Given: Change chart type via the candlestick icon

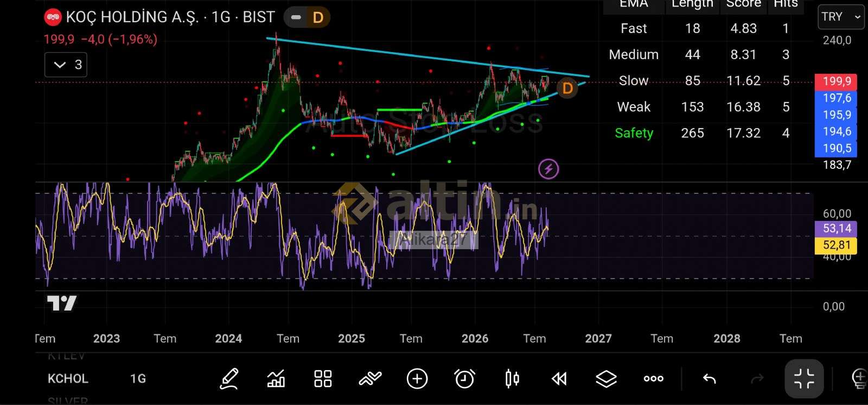Looking at the screenshot, I should point(512,378).
